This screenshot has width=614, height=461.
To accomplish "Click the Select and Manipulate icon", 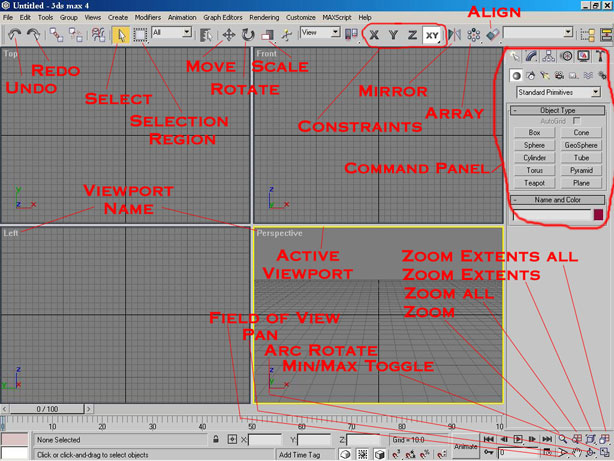I will point(287,35).
